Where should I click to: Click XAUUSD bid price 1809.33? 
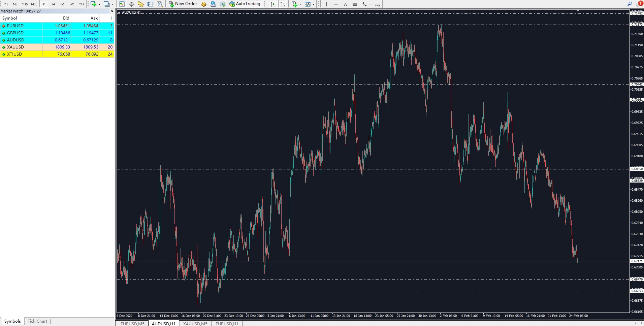pos(63,47)
